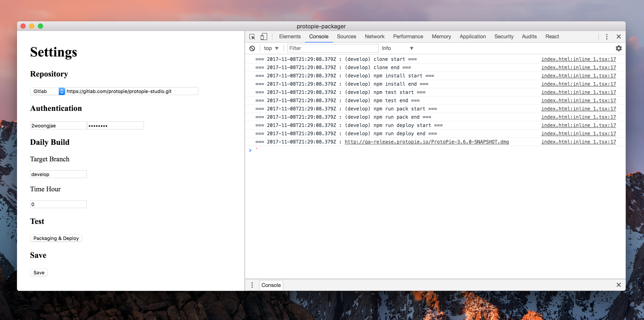Open the top context selector dropdown

click(x=271, y=48)
